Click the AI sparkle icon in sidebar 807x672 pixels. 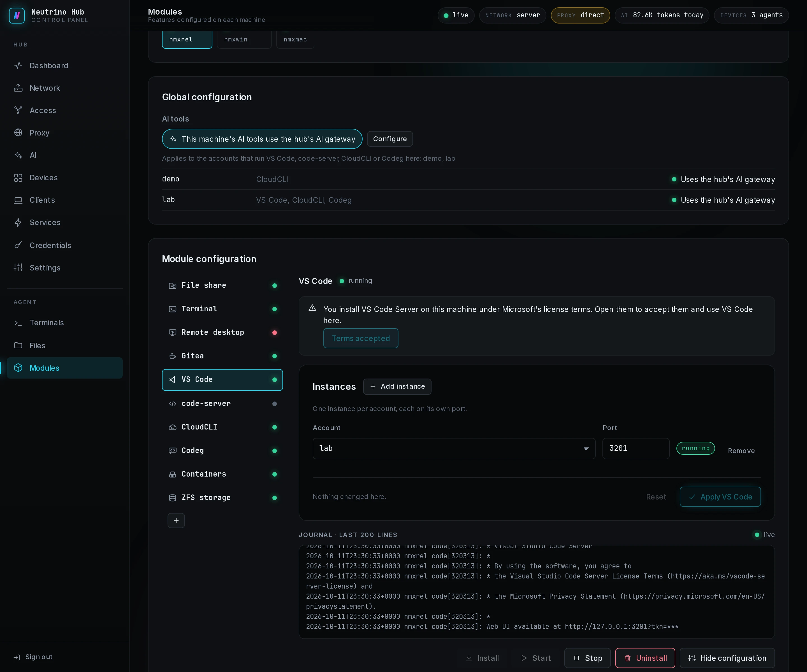pos(18,155)
